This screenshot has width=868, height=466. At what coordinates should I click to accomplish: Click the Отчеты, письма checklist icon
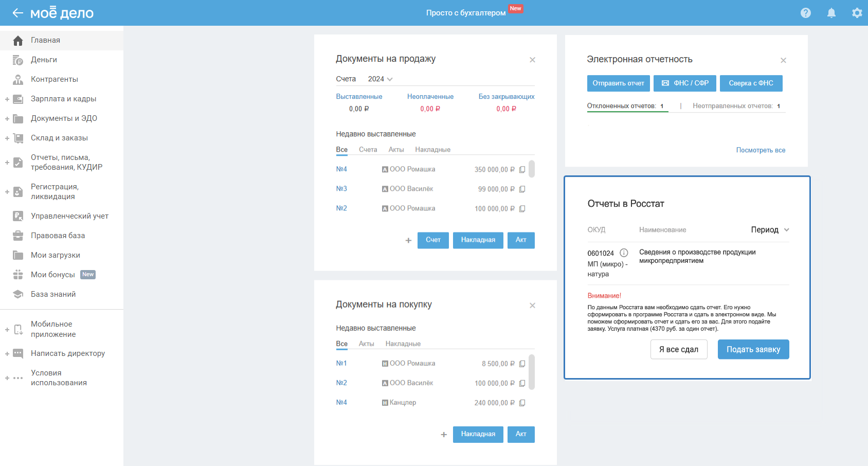click(18, 163)
